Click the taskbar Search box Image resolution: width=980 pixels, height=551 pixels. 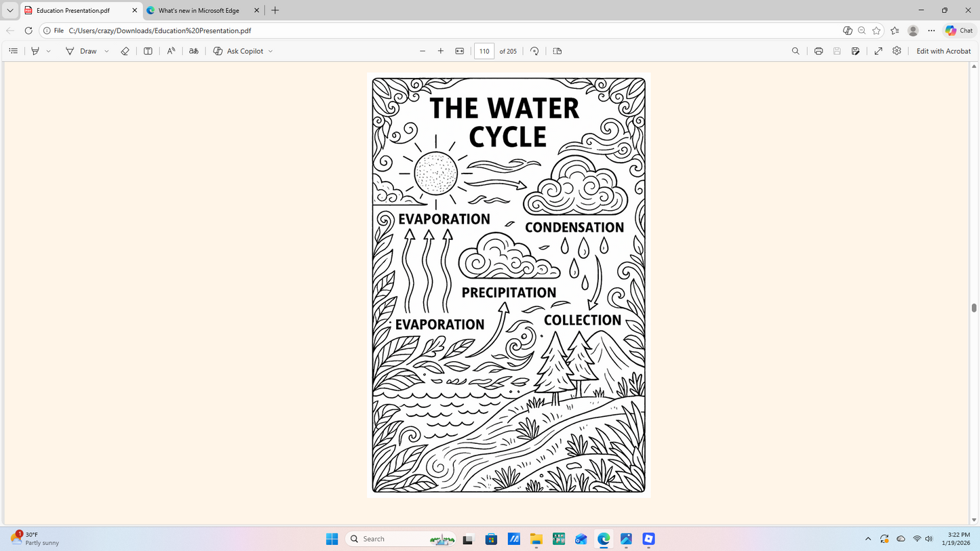click(401, 539)
